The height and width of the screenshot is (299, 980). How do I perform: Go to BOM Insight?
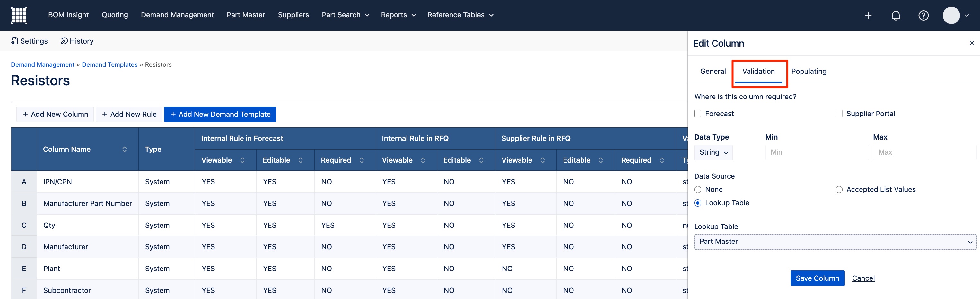[68, 15]
